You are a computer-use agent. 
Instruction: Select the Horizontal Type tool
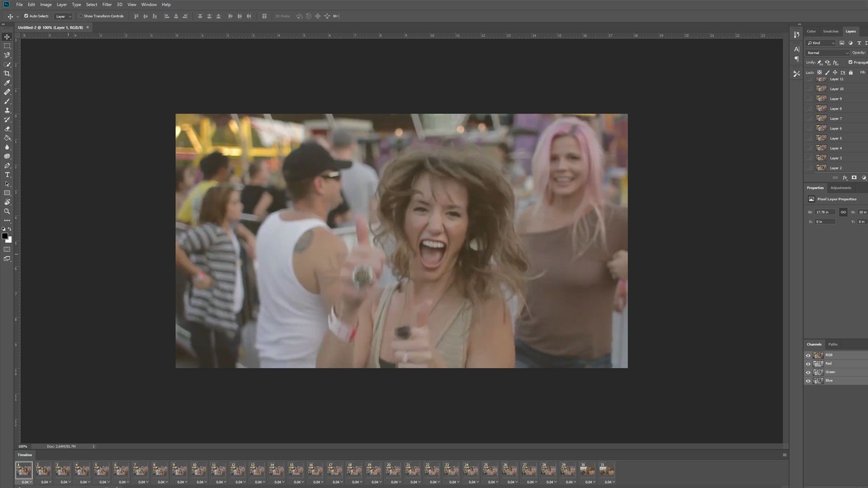coord(7,175)
